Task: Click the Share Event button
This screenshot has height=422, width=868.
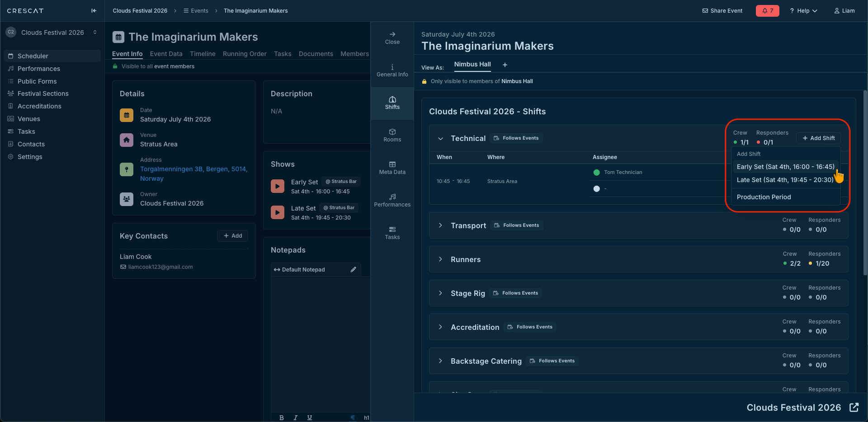Action: (722, 11)
